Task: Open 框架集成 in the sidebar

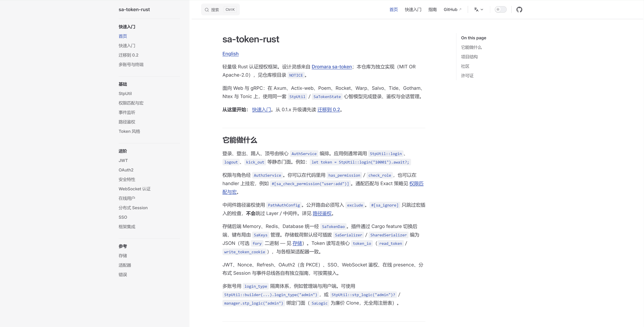Action: coord(127,227)
